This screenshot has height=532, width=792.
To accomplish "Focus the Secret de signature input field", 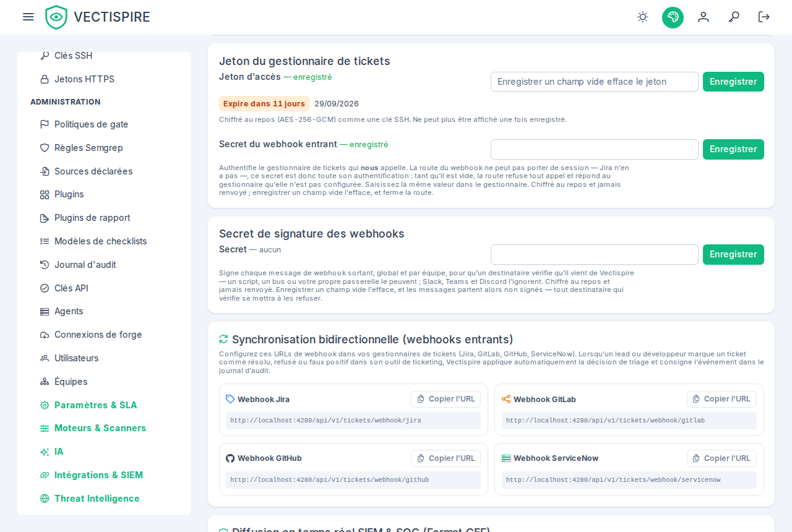I will (x=595, y=254).
